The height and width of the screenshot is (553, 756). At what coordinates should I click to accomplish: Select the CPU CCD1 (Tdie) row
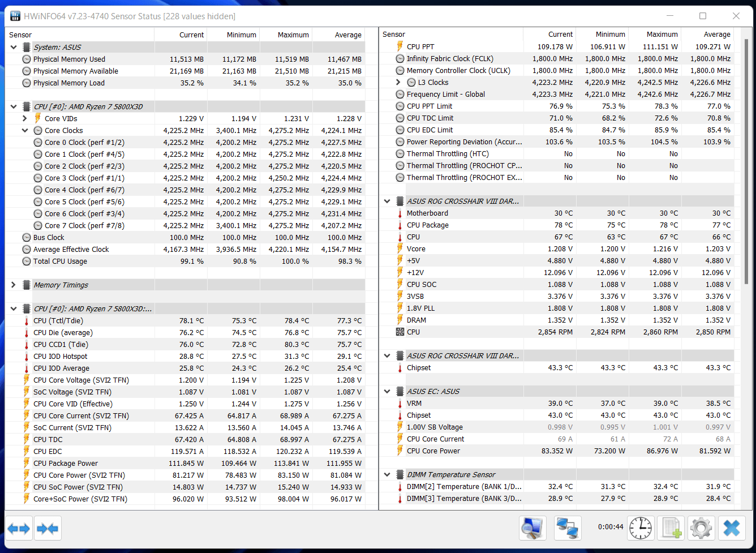(x=185, y=345)
